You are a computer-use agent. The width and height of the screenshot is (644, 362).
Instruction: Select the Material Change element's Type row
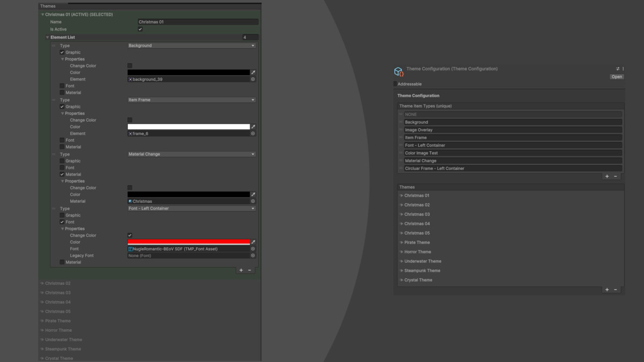tap(191, 154)
